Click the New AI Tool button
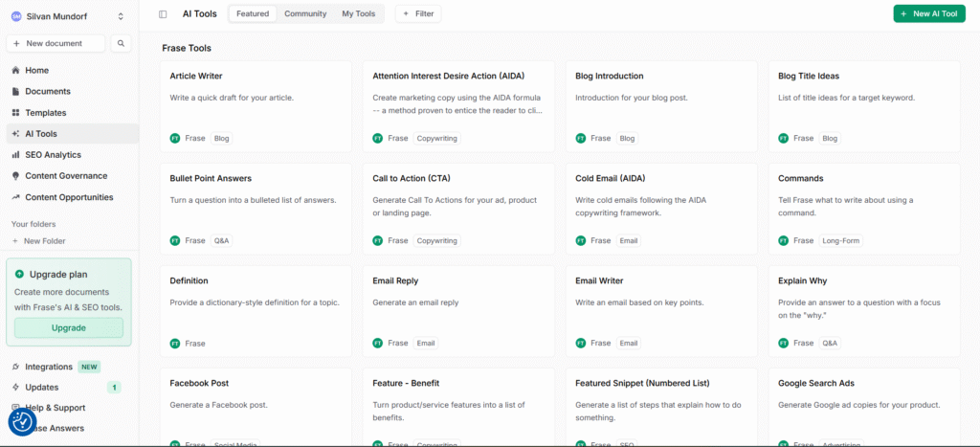This screenshot has width=980, height=447. [929, 13]
